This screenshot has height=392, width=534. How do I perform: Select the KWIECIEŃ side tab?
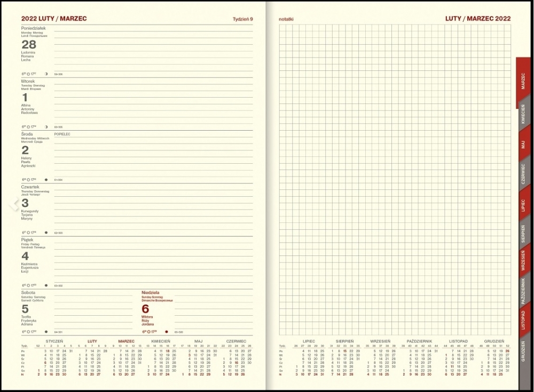pyautogui.click(x=523, y=114)
